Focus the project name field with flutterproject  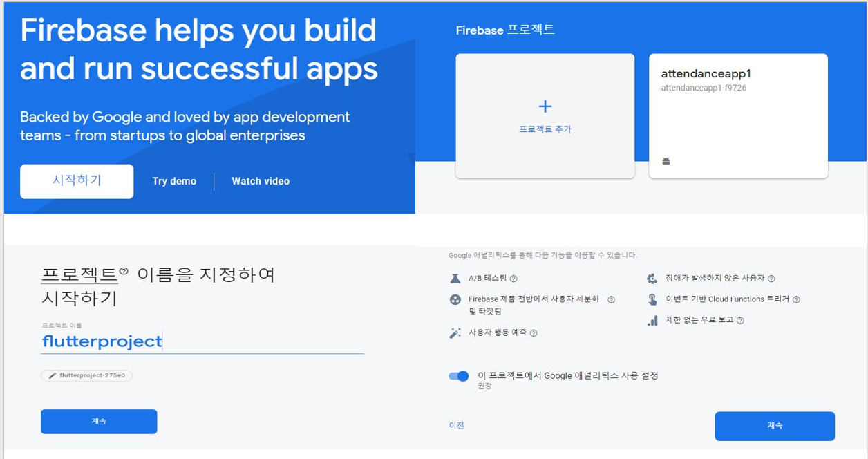[202, 341]
